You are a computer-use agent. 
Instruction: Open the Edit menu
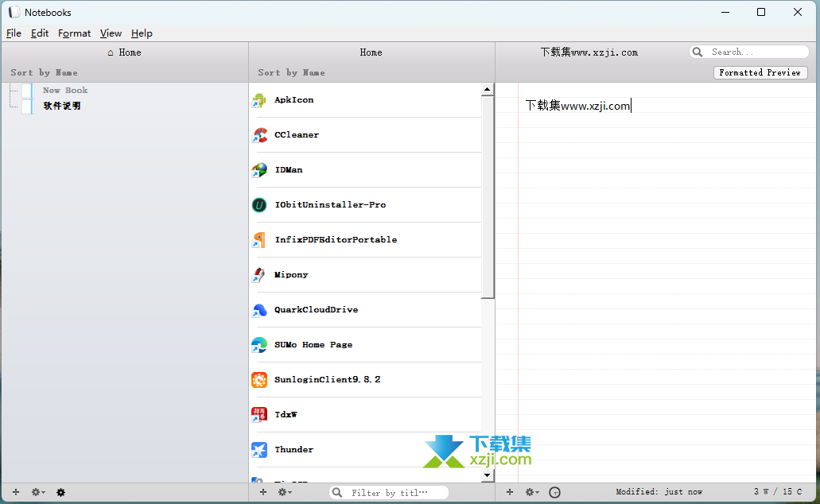[40, 33]
